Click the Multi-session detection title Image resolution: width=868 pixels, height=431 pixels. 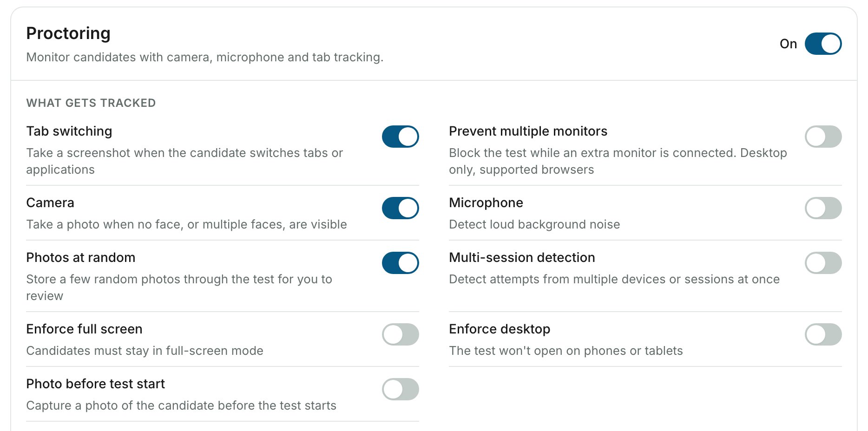[522, 258]
